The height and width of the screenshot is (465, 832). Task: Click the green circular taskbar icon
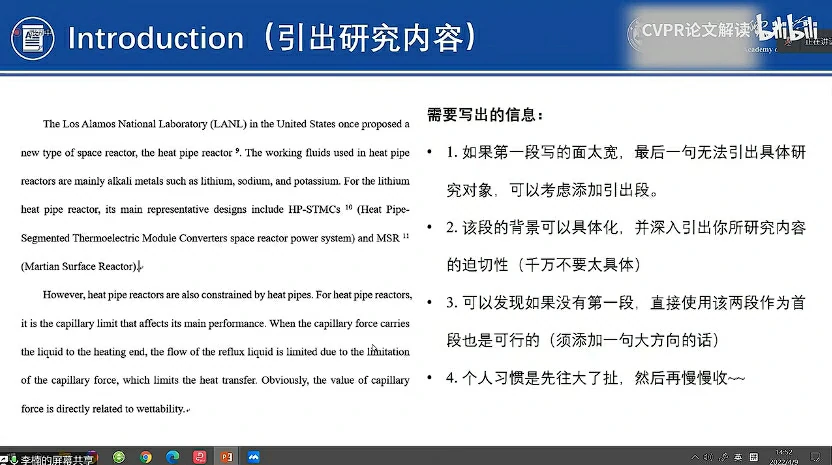pyautogui.click(x=119, y=457)
